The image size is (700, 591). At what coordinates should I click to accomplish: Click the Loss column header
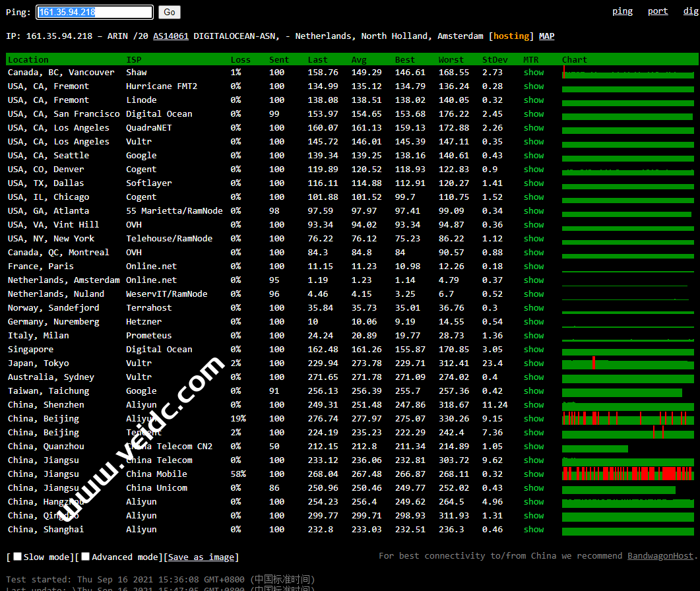[x=240, y=59]
